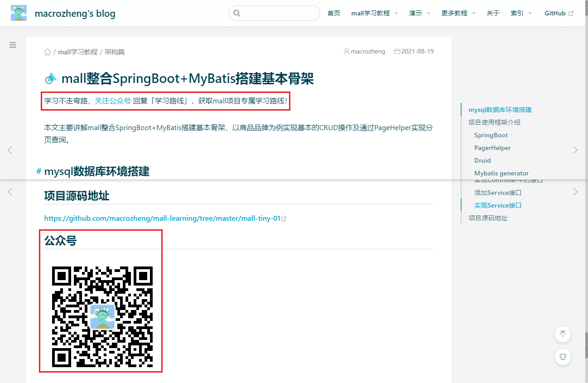Expand the 演示 navbar dropdown
The width and height of the screenshot is (588, 383).
point(420,13)
